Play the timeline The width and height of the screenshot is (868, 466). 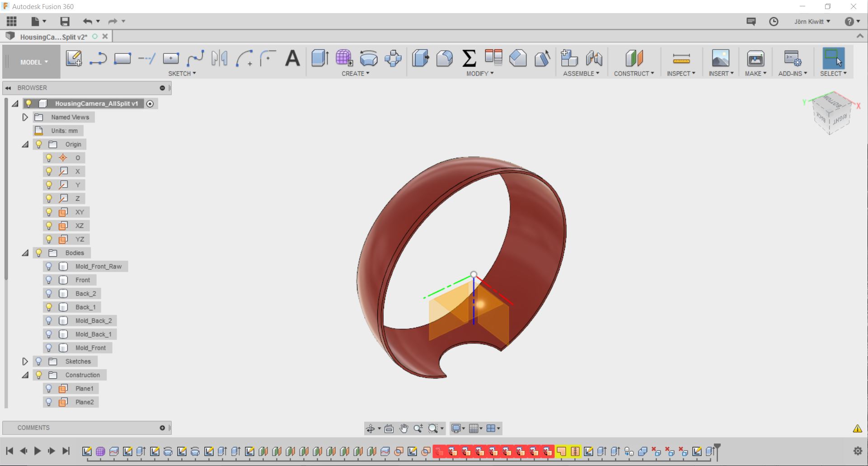click(x=38, y=451)
